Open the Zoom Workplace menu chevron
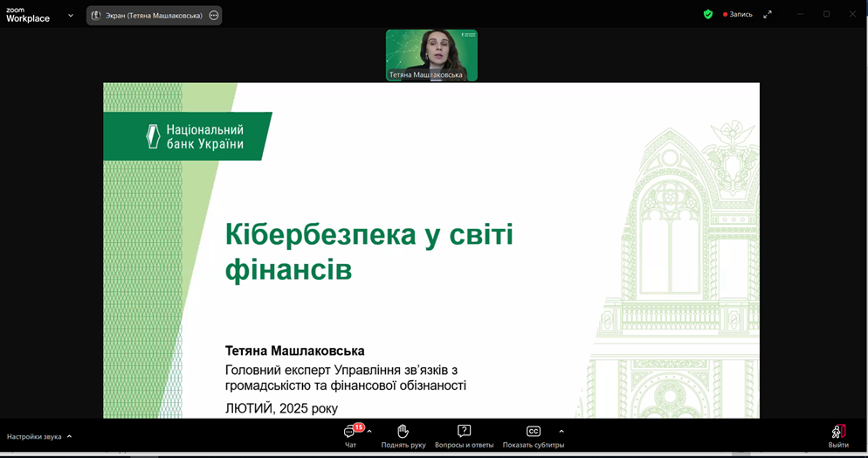The height and width of the screenshot is (458, 868). (71, 16)
